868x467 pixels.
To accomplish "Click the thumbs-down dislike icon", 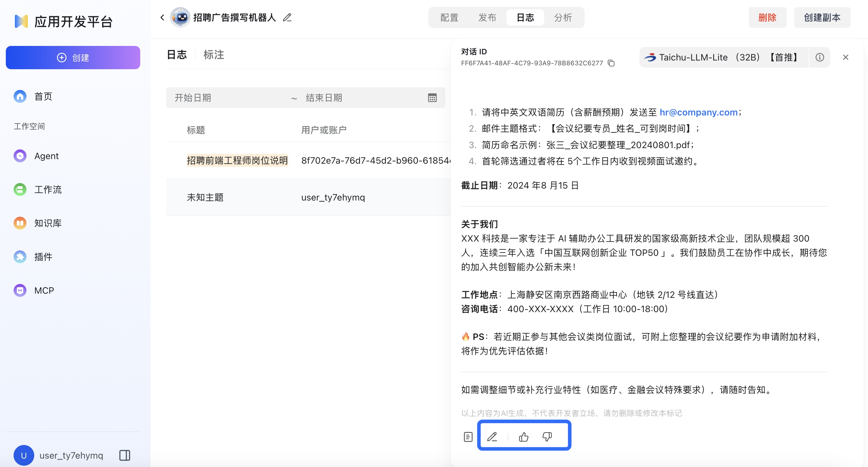I will pyautogui.click(x=547, y=437).
